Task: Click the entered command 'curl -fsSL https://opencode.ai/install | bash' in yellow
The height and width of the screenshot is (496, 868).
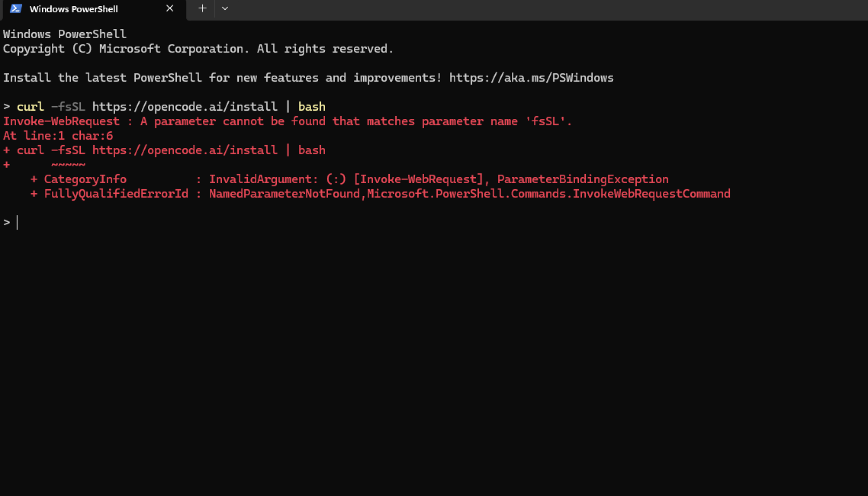Action: coord(171,107)
